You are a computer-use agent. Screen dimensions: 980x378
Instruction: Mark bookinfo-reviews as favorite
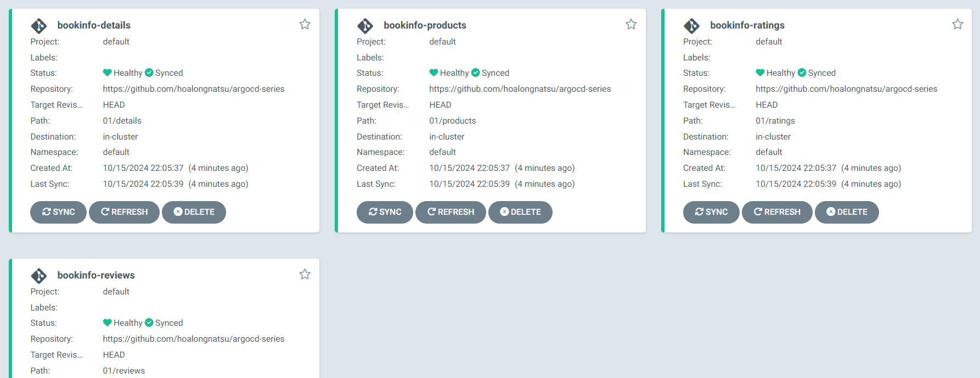[305, 274]
